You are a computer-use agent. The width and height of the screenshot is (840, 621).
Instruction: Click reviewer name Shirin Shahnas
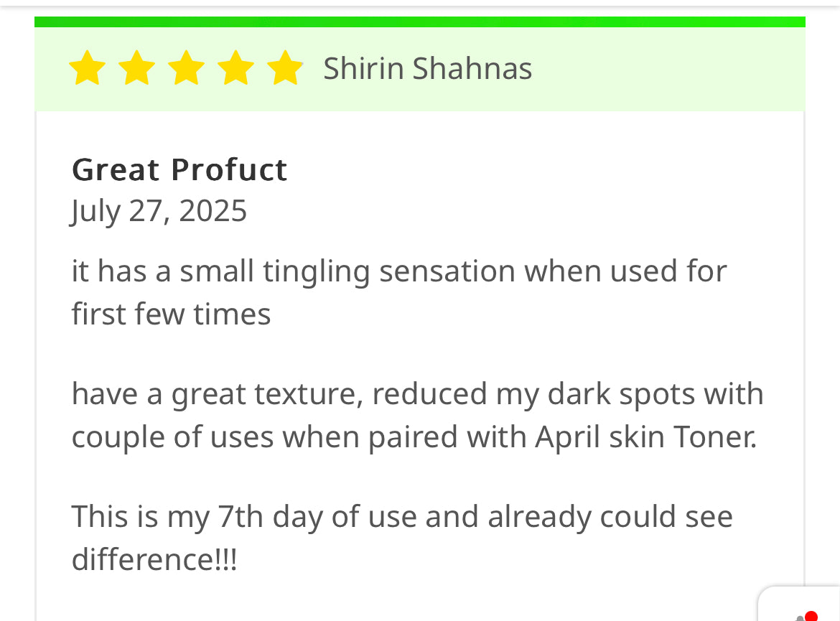427,69
